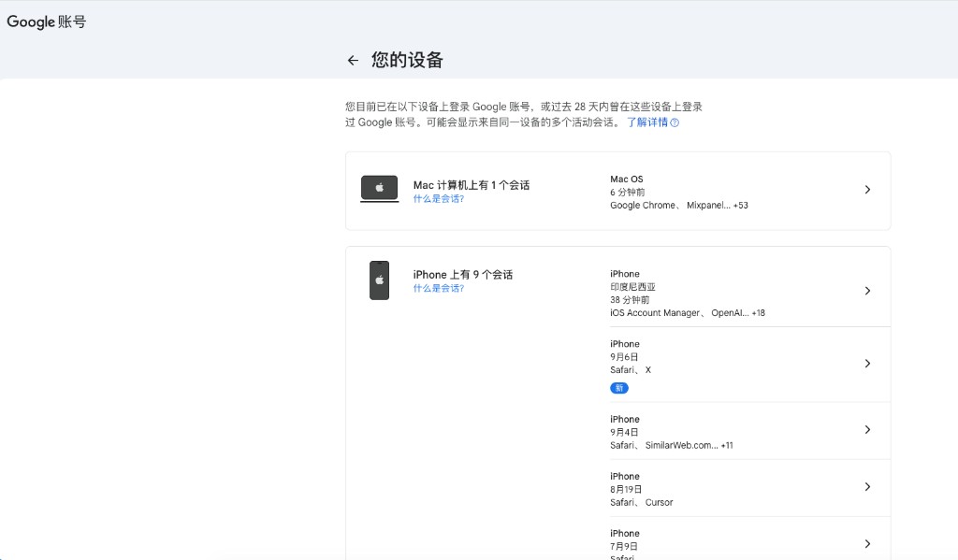Screen dimensions: 958x560
Task: Go back using the arrow beside 您的设备
Action: [353, 61]
